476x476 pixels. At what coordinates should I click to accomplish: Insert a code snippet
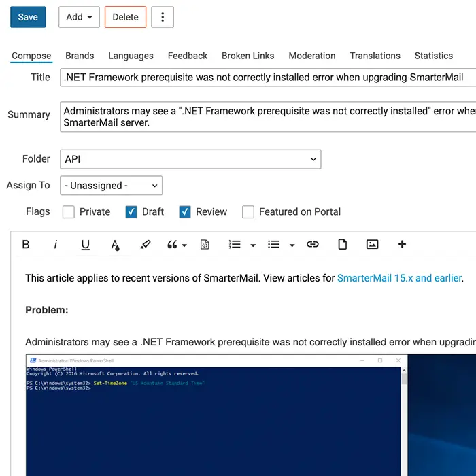[x=205, y=244]
